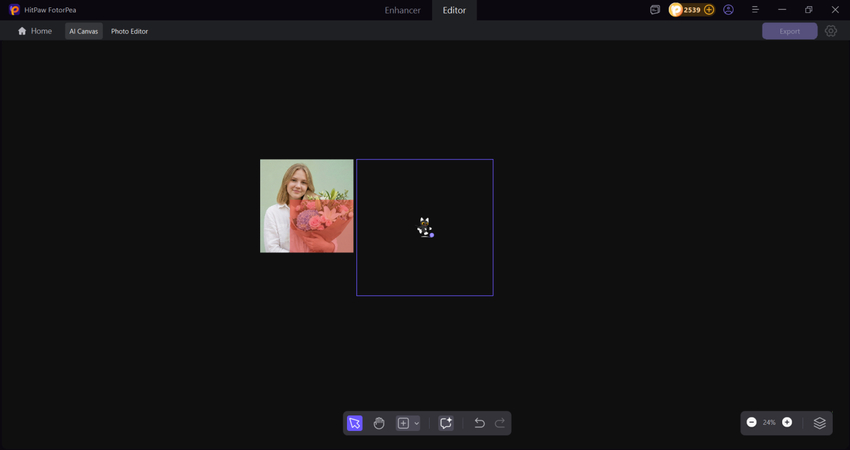Restore down the application window
850x450 pixels.
pyautogui.click(x=808, y=10)
